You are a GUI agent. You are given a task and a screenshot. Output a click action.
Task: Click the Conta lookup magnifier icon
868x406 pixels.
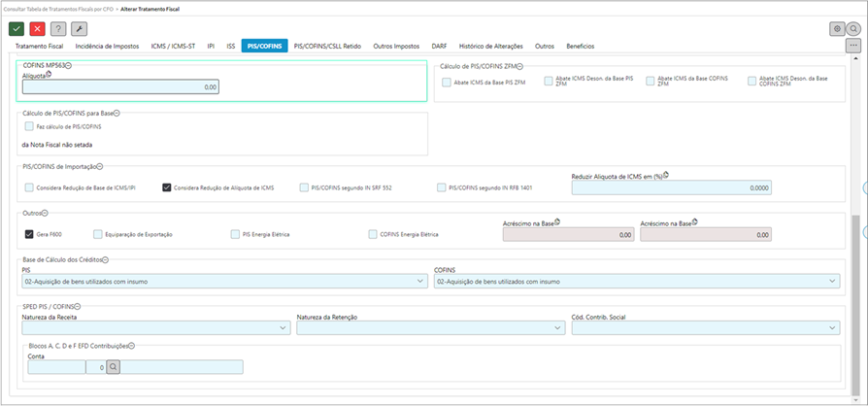point(113,367)
